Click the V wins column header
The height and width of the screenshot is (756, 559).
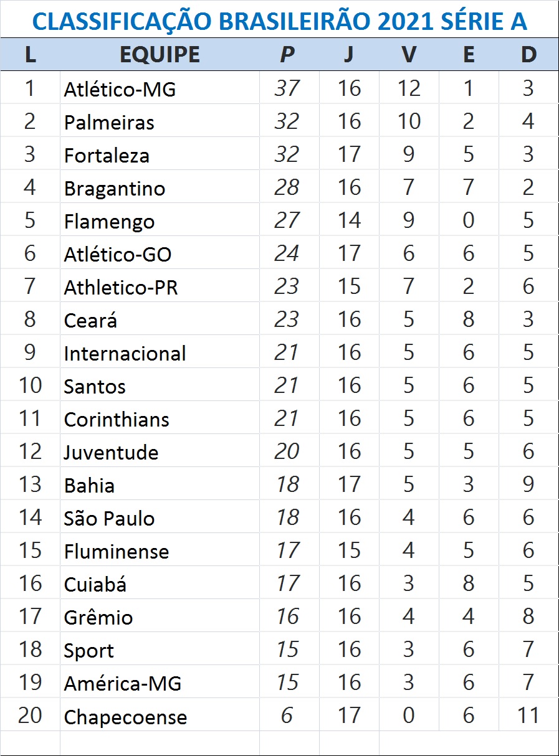(x=408, y=55)
